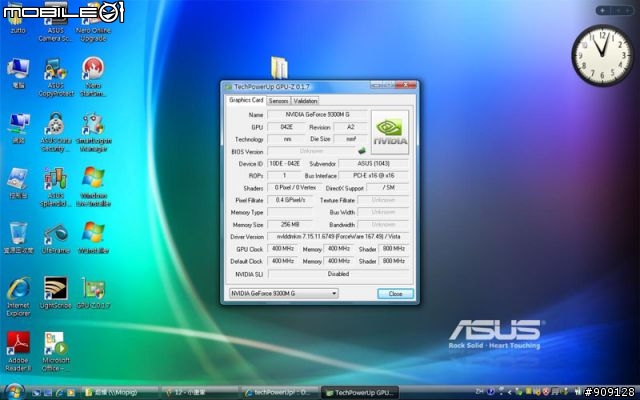The image size is (640, 400).
Task: Click the GPU field showing 042E
Action: [286, 127]
